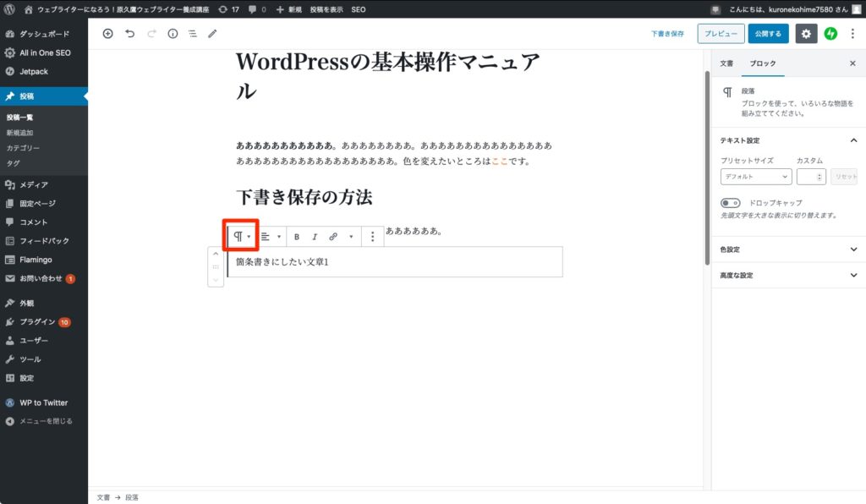This screenshot has width=866, height=504.
Task: Switch to the 文書 tab
Action: point(726,63)
